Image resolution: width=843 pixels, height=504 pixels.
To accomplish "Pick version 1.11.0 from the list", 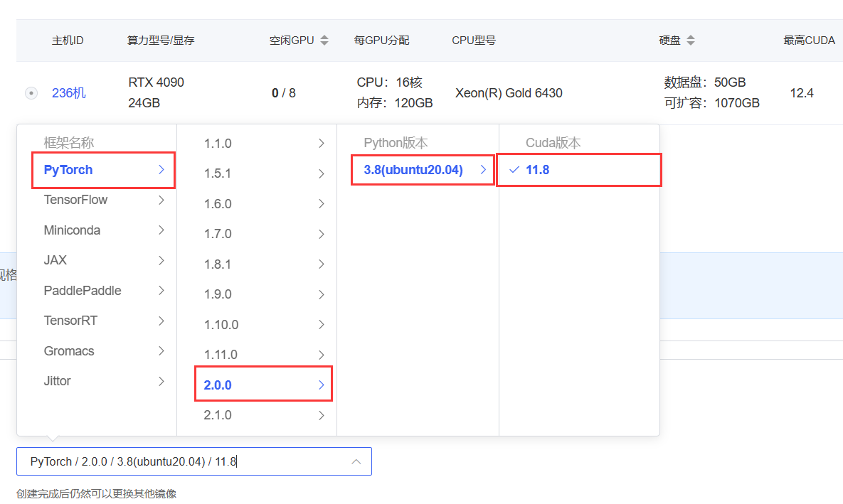I will pyautogui.click(x=221, y=355).
